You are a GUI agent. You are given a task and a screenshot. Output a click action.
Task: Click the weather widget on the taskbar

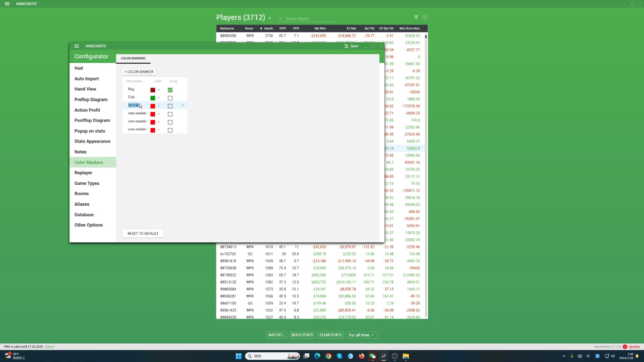pos(15,356)
